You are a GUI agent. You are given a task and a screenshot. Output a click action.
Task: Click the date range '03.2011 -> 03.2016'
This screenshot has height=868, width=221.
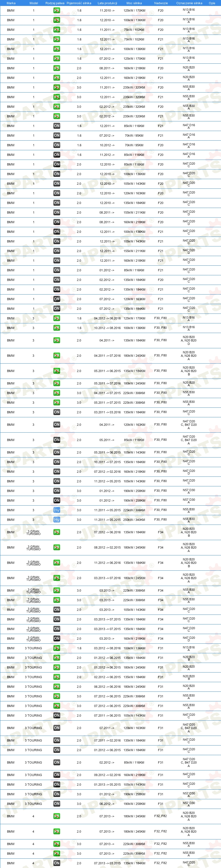[x=107, y=412]
